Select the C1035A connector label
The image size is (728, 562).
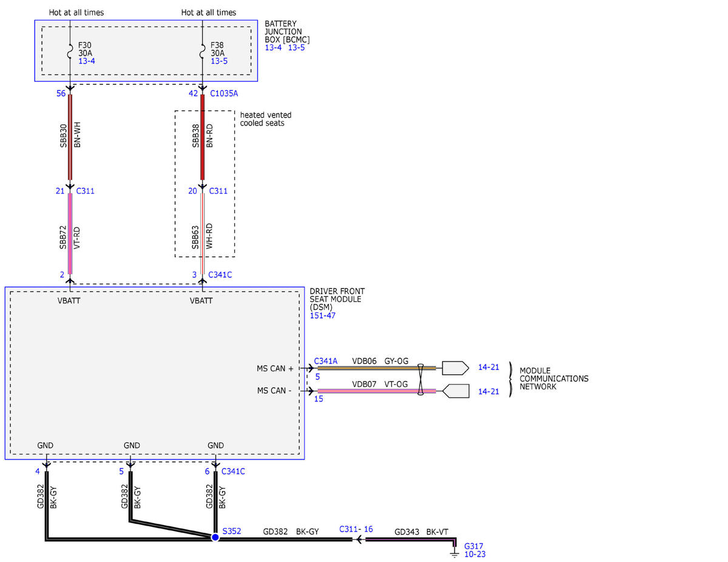tap(224, 94)
